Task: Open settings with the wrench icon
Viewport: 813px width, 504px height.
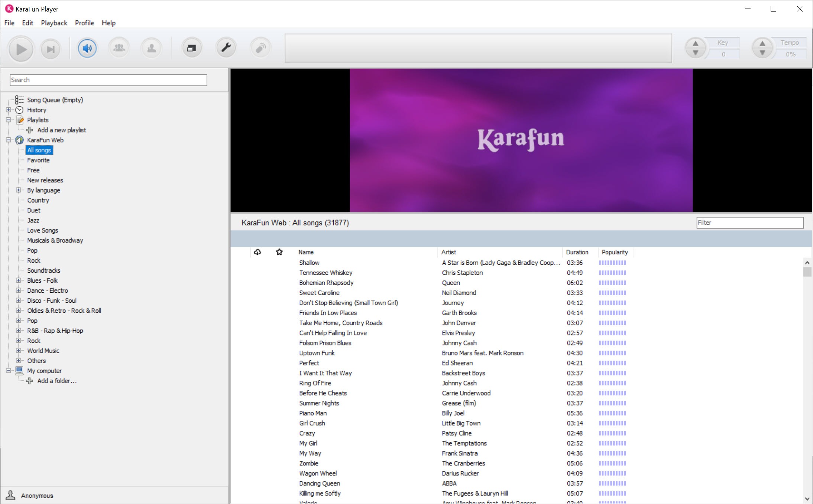Action: pyautogui.click(x=226, y=48)
